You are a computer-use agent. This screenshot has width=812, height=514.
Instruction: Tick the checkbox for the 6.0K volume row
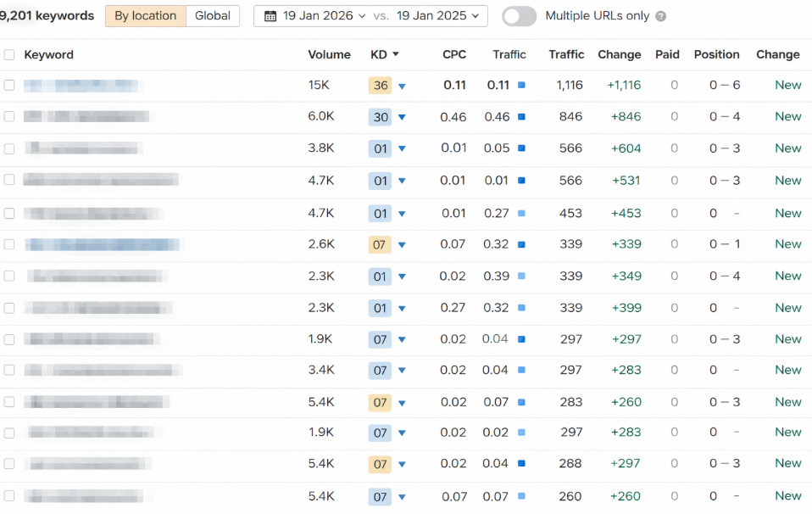(x=9, y=116)
